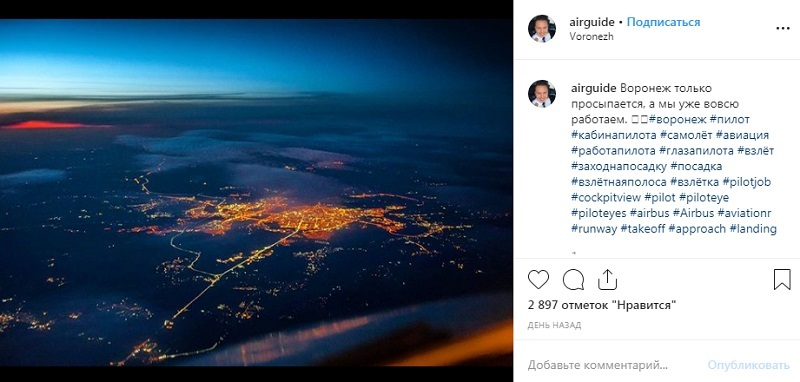
Task: Open the #кабинапилота hashtag
Action: click(613, 135)
